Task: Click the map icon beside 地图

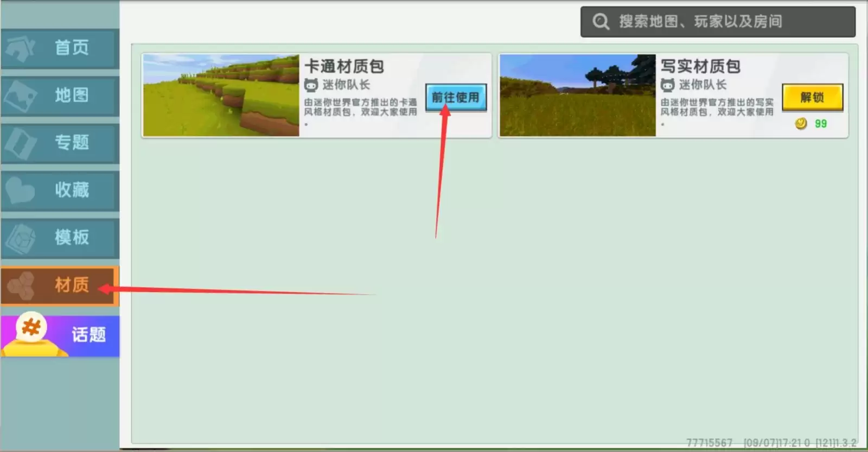Action: (20, 96)
